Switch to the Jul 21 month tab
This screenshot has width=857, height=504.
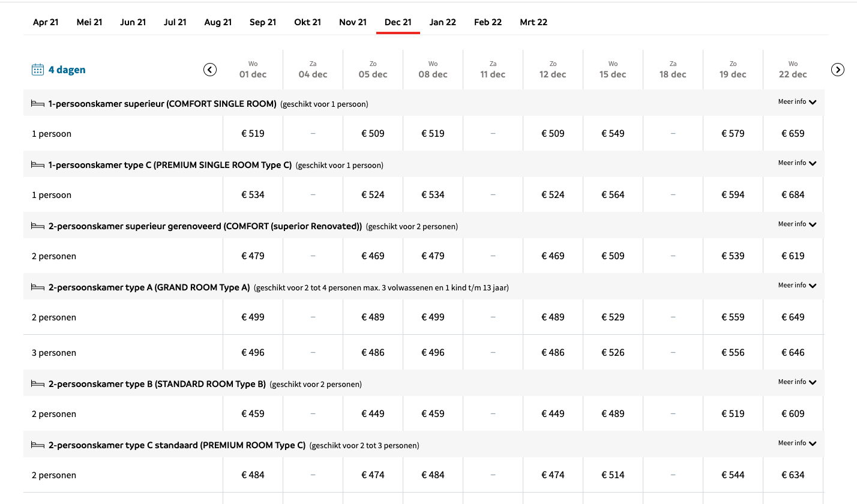[x=175, y=22]
